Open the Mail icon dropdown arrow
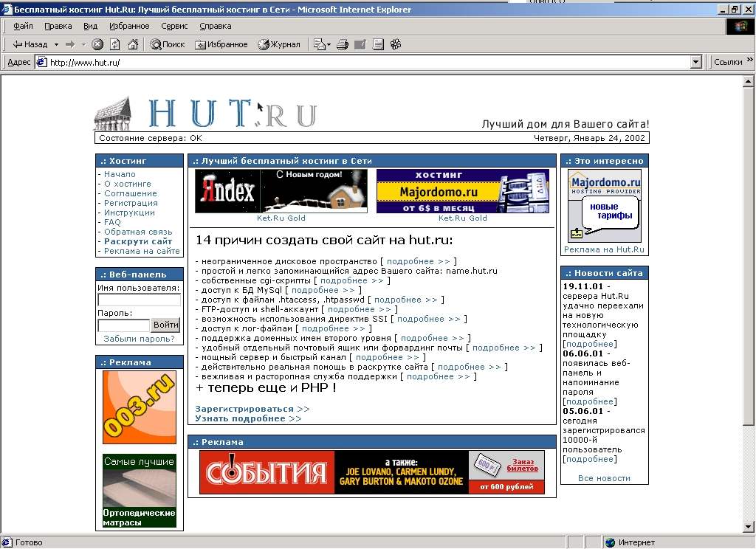Screen dimensions: 756x549 pos(329,44)
